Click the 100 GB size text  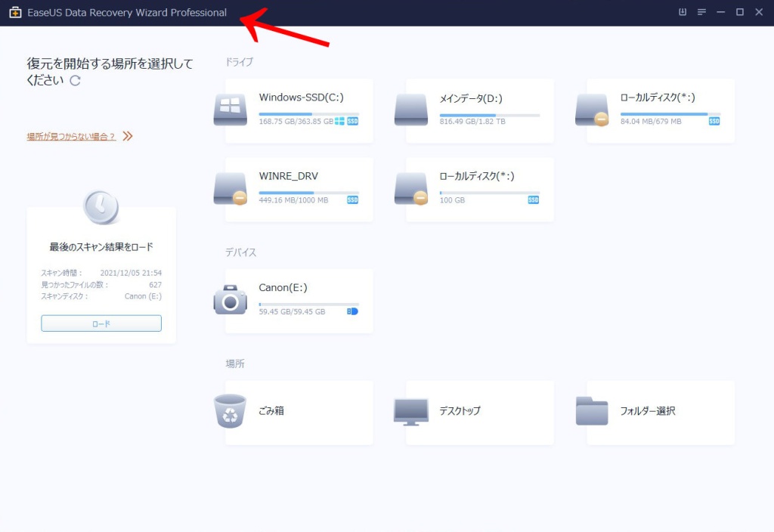click(x=452, y=199)
